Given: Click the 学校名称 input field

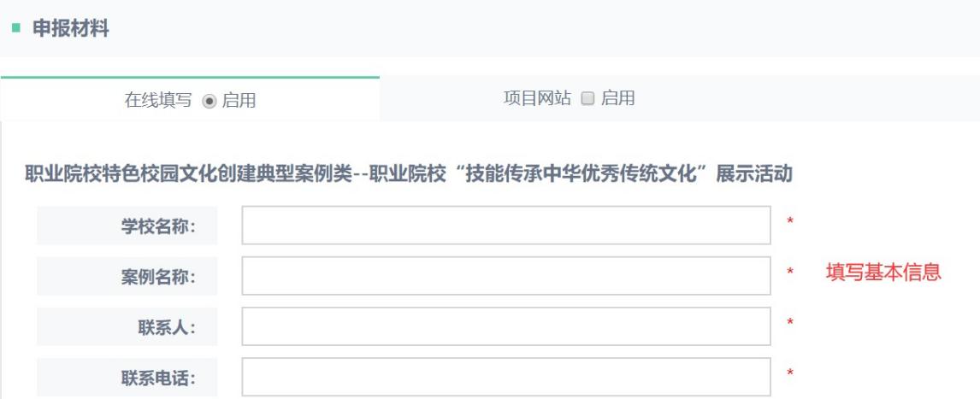Looking at the screenshot, I should point(506,226).
